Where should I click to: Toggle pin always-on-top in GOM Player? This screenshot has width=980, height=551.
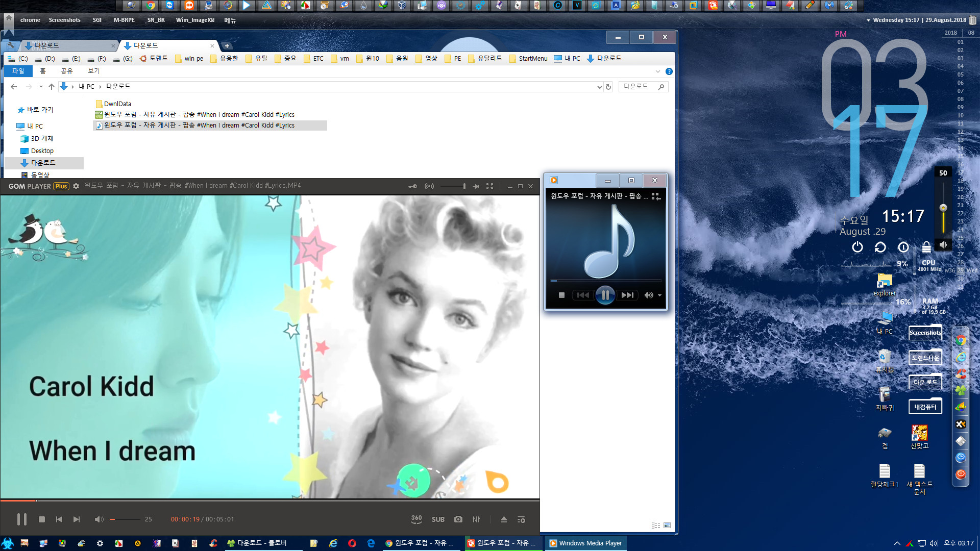pyautogui.click(x=476, y=186)
